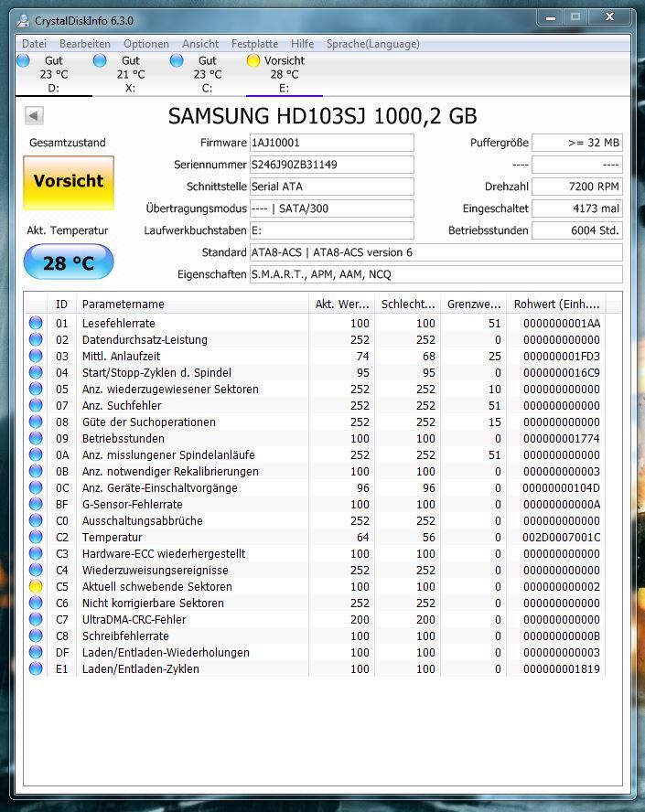Viewport: 645px width, 812px height.
Task: Click status icon for Start/Stopp-Zyklen d. Spindel
Action: (36, 372)
